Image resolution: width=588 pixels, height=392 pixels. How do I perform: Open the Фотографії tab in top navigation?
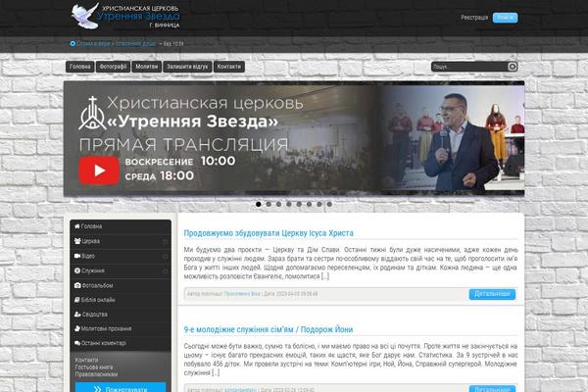[x=113, y=67]
